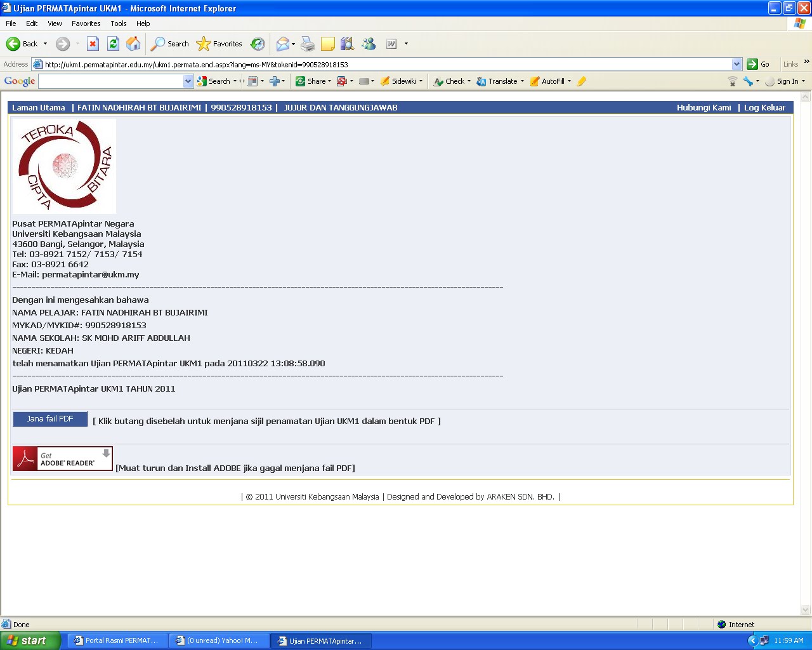Viewport: 812px width, 650px height.
Task: Launch the Messenger icon in toolbar
Action: click(369, 44)
